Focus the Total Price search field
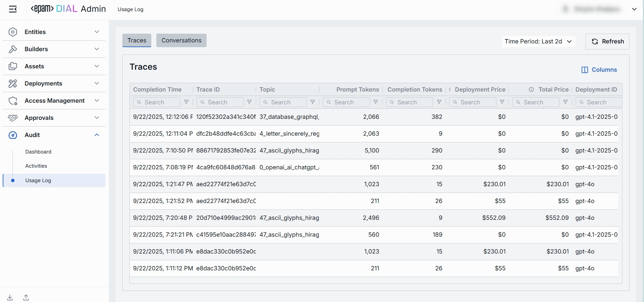644x302 pixels. tap(536, 102)
